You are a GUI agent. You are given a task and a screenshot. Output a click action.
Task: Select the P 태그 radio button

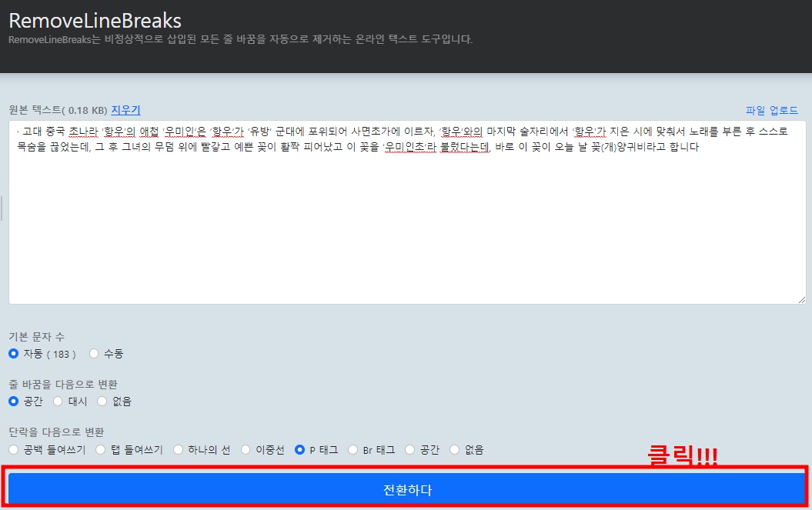[x=299, y=449]
